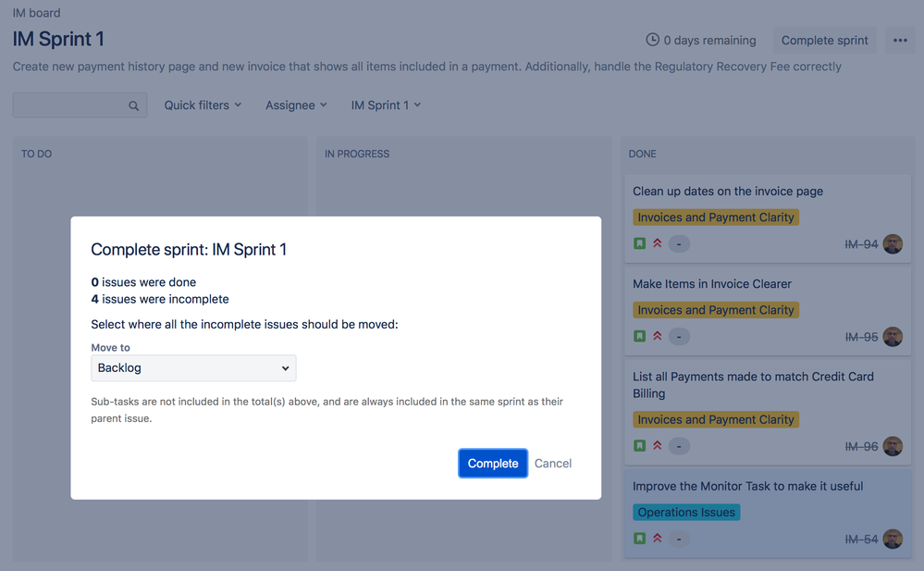
Task: Click the 0 issues were done text
Action: 143,282
